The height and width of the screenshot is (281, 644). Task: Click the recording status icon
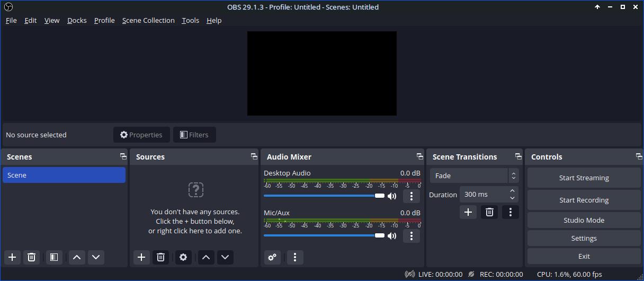[471, 274]
